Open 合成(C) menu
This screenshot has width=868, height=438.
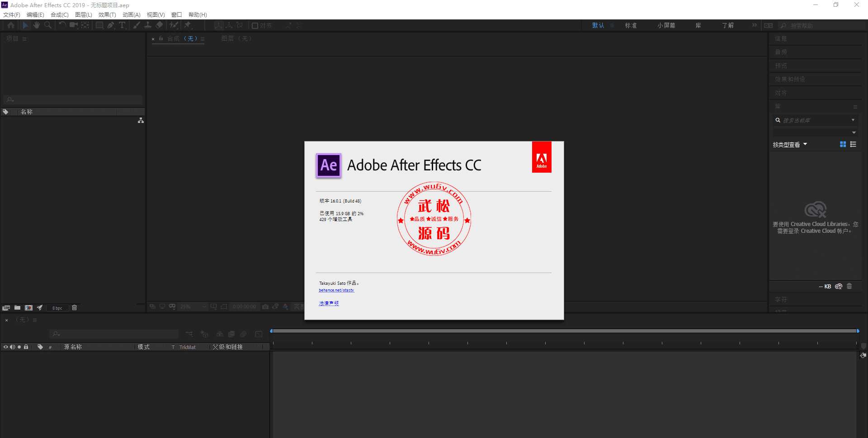coord(60,14)
